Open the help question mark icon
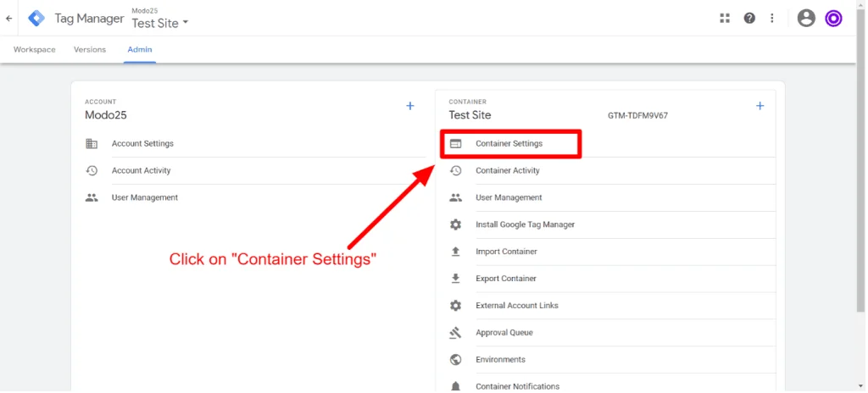This screenshot has height=393, width=868. coord(749,19)
